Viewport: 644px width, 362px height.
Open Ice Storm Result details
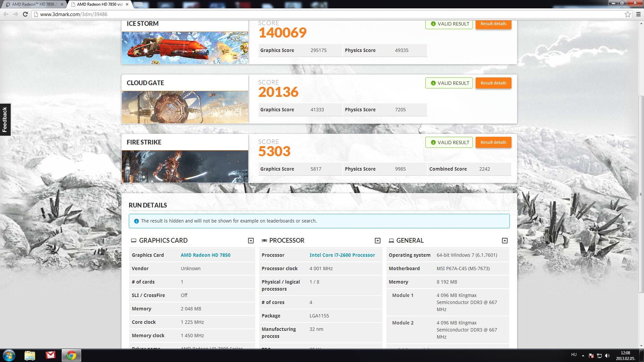(493, 24)
